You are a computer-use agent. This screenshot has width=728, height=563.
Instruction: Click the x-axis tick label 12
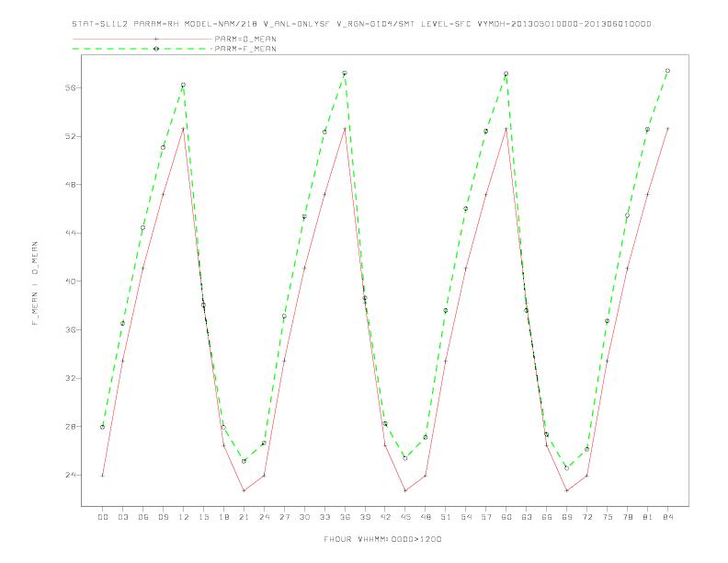coord(184,517)
